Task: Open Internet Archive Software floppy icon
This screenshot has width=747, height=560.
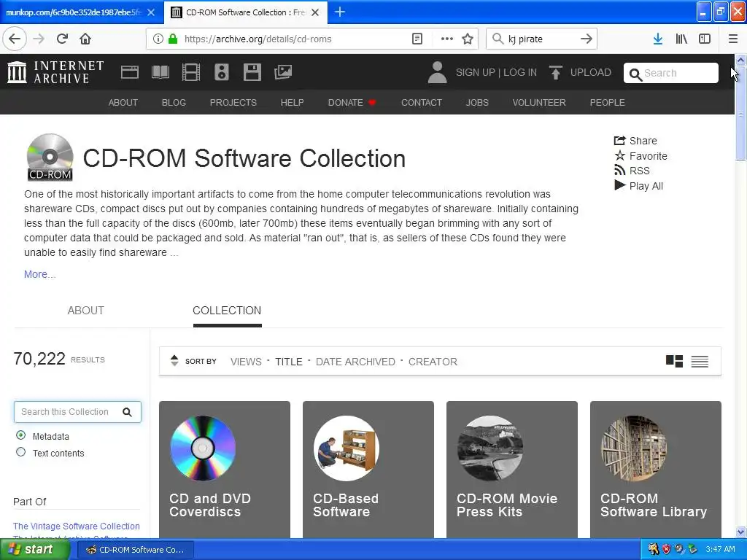Action: pyautogui.click(x=252, y=72)
